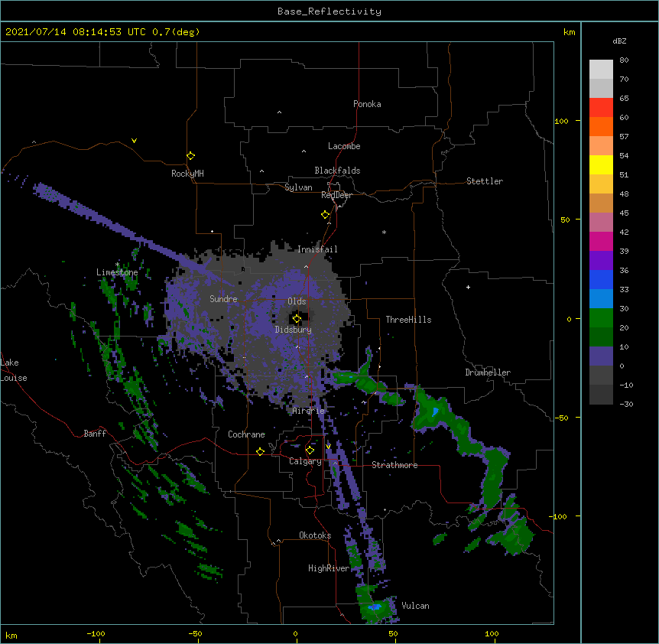Click the yellow diamond marker above Calgary label

(x=310, y=450)
